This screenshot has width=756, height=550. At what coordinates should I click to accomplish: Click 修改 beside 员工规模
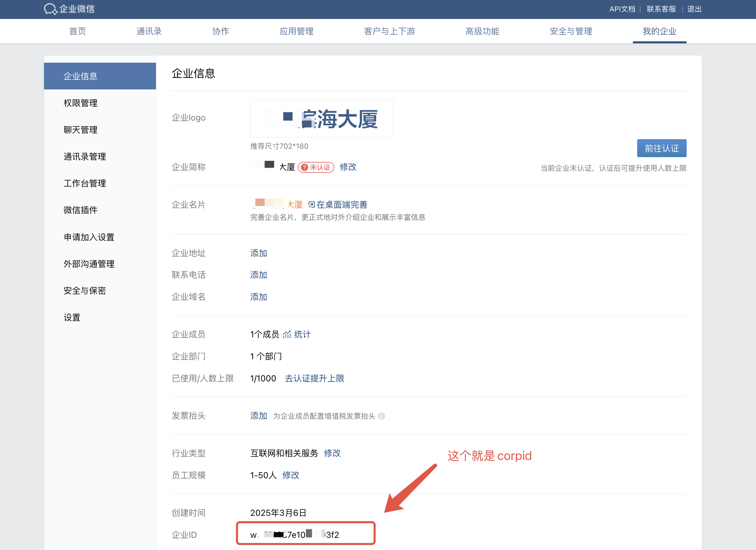(291, 475)
